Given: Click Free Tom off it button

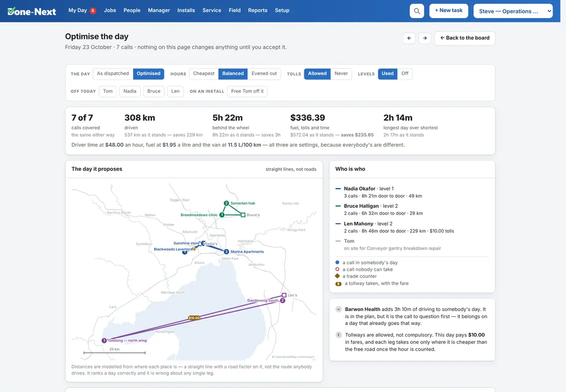Looking at the screenshot, I should (247, 91).
